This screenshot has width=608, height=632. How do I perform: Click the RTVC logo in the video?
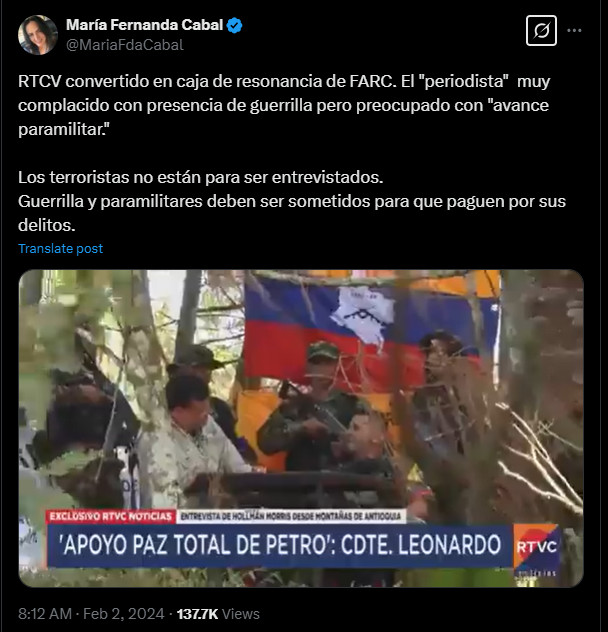click(x=536, y=547)
